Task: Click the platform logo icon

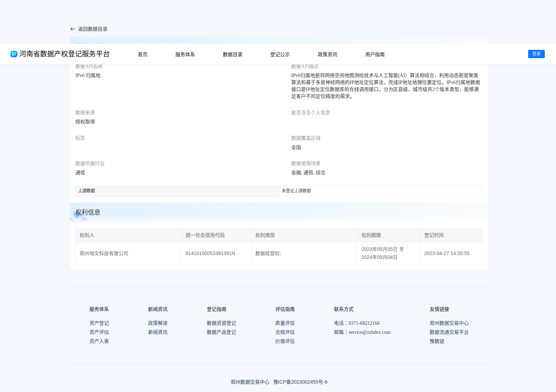Action: click(14, 54)
